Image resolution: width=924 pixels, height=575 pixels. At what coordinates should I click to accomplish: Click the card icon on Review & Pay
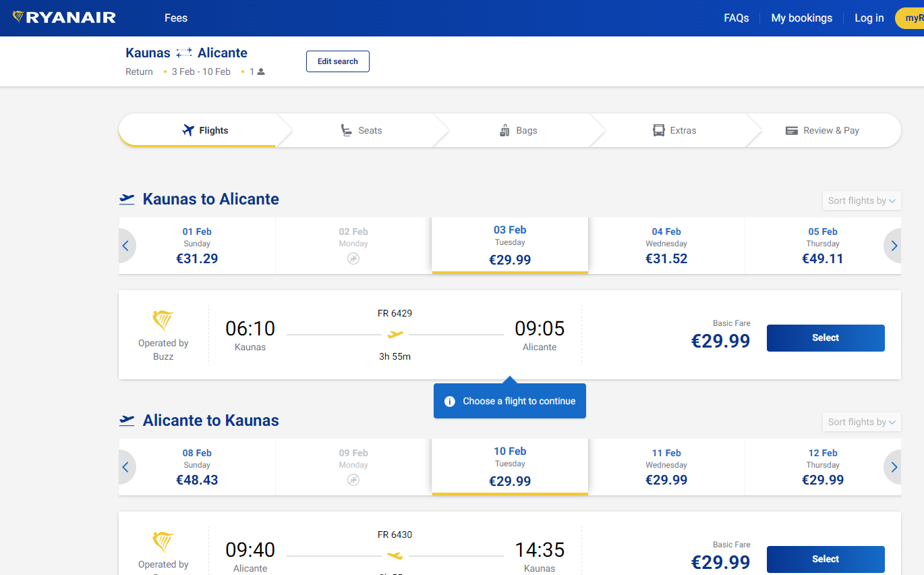(x=790, y=130)
